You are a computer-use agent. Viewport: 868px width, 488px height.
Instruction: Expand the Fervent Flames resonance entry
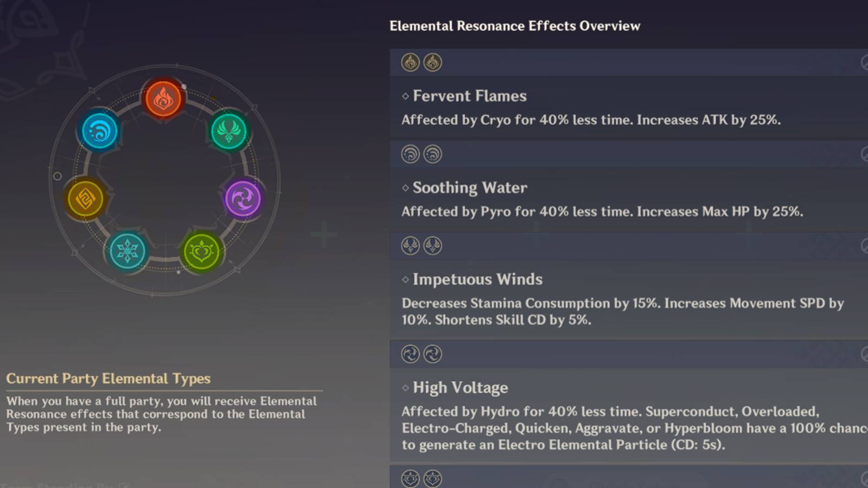tap(469, 96)
